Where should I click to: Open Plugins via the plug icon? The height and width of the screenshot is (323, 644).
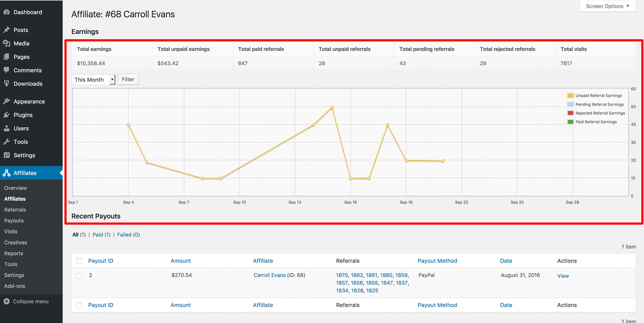pos(7,115)
